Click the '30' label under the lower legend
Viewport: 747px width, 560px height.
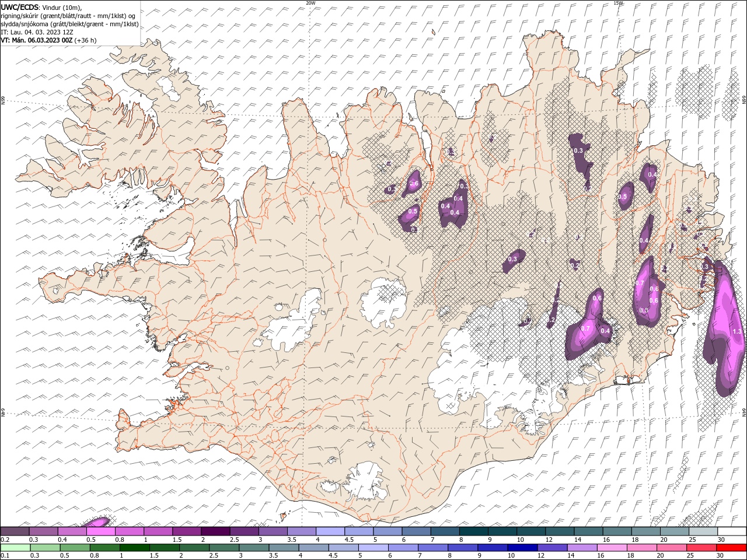pos(721,556)
